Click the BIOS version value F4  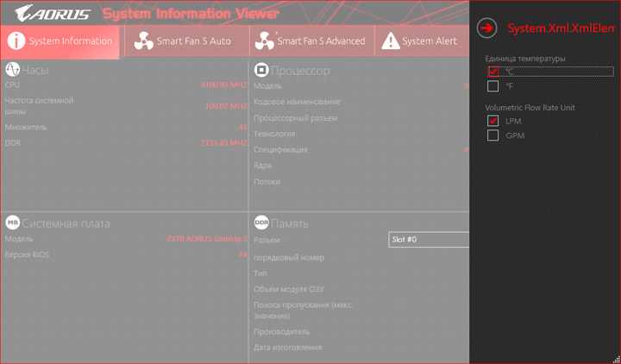click(243, 254)
